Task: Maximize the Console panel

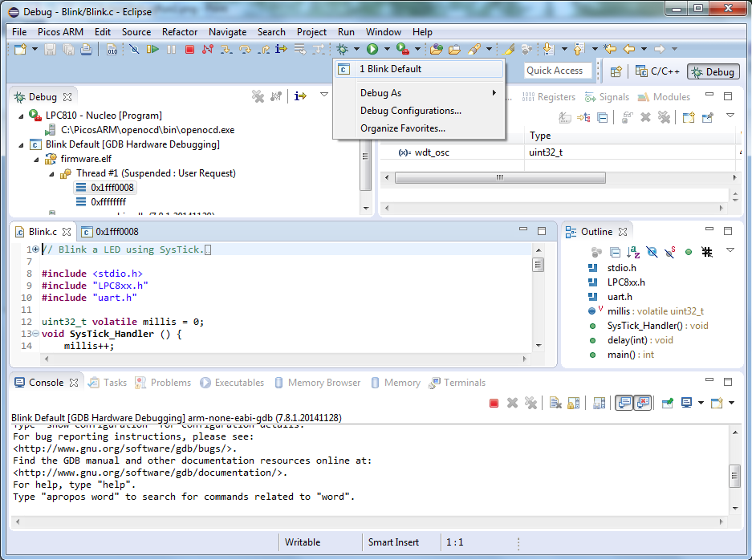Action: tap(728, 382)
